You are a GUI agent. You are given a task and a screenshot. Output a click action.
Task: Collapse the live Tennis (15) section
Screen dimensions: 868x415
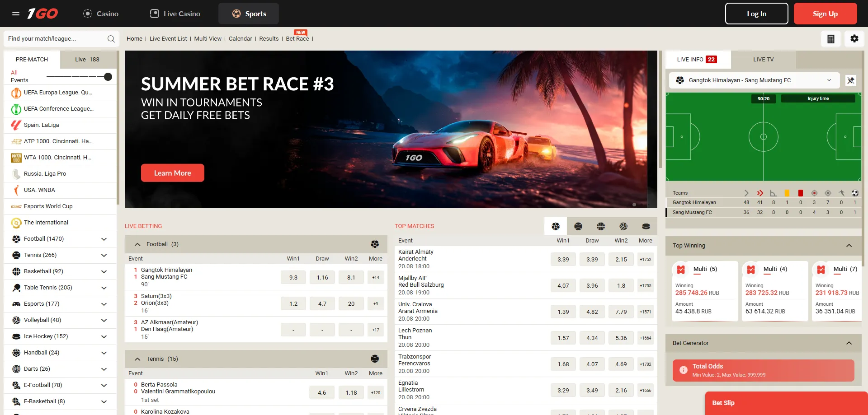[x=137, y=359]
